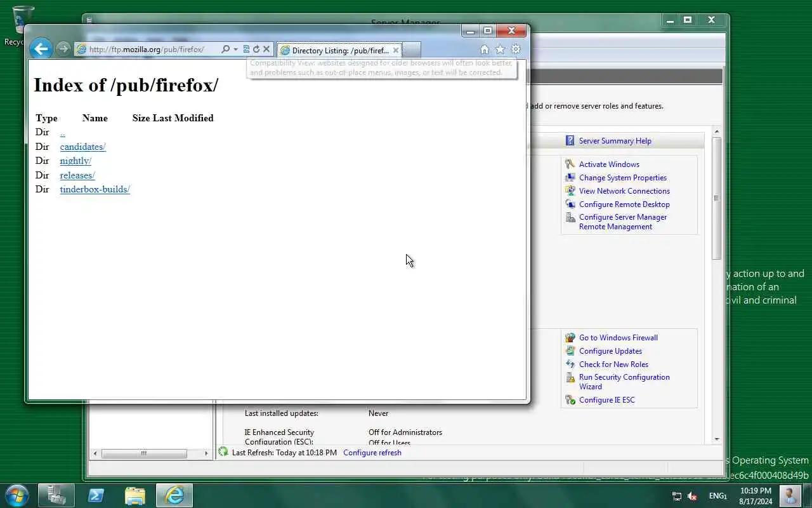Open the candidates/ directory link
The width and height of the screenshot is (812, 508).
82,147
